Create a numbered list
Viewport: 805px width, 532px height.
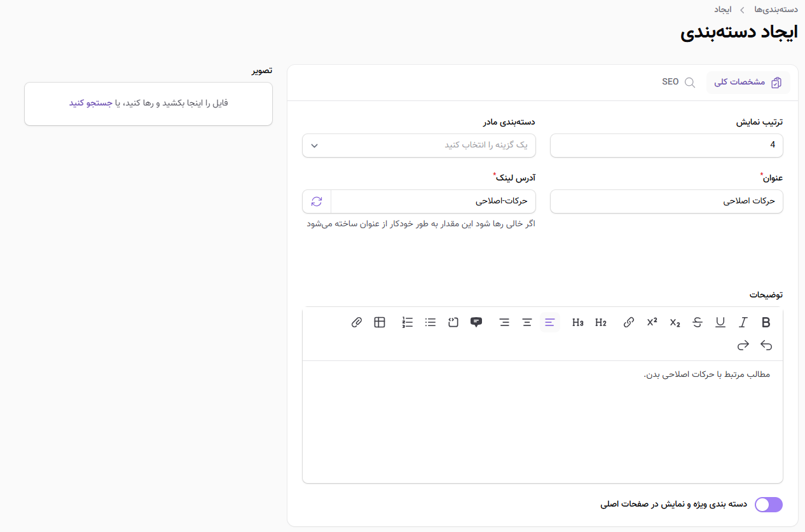coord(408,322)
